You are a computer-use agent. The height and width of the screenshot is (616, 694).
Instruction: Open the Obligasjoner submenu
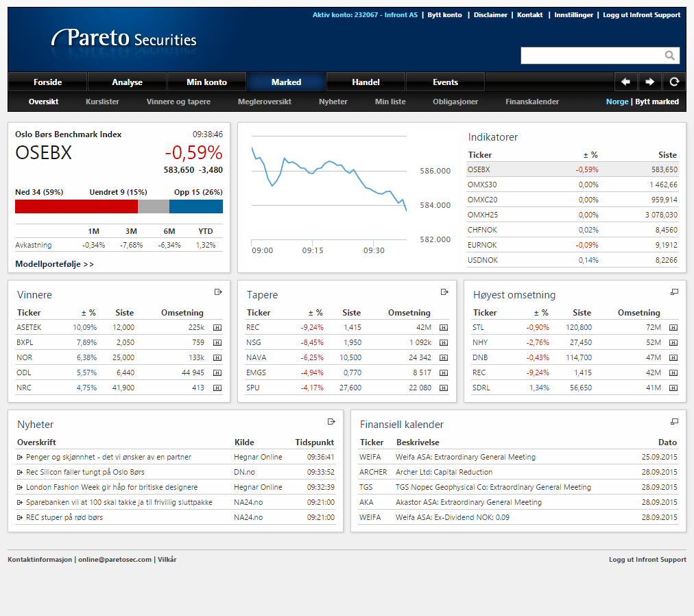tap(455, 102)
